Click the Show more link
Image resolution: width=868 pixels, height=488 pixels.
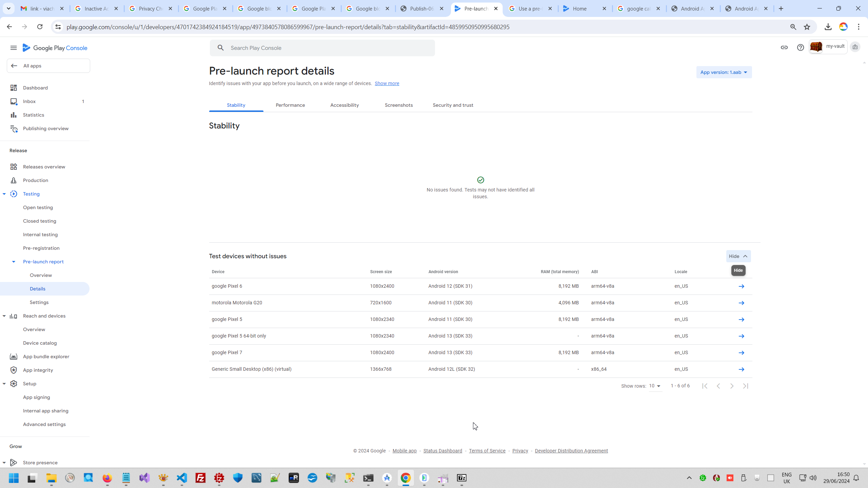click(387, 83)
